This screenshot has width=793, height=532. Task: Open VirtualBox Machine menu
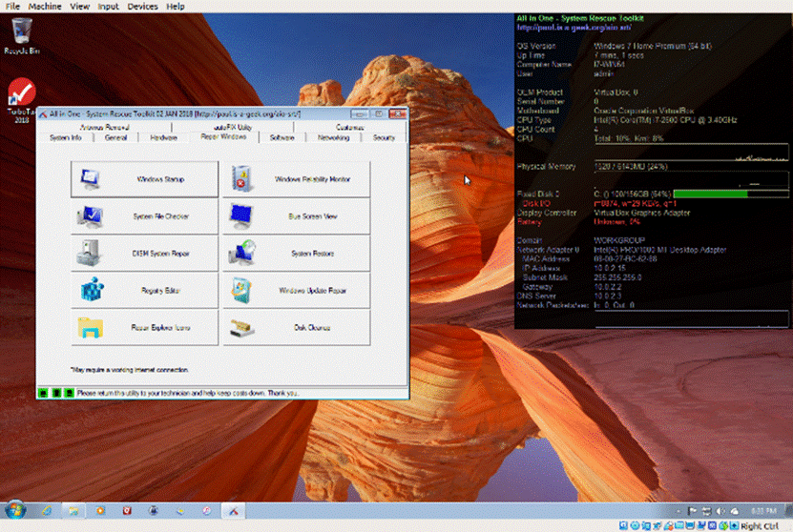(45, 6)
